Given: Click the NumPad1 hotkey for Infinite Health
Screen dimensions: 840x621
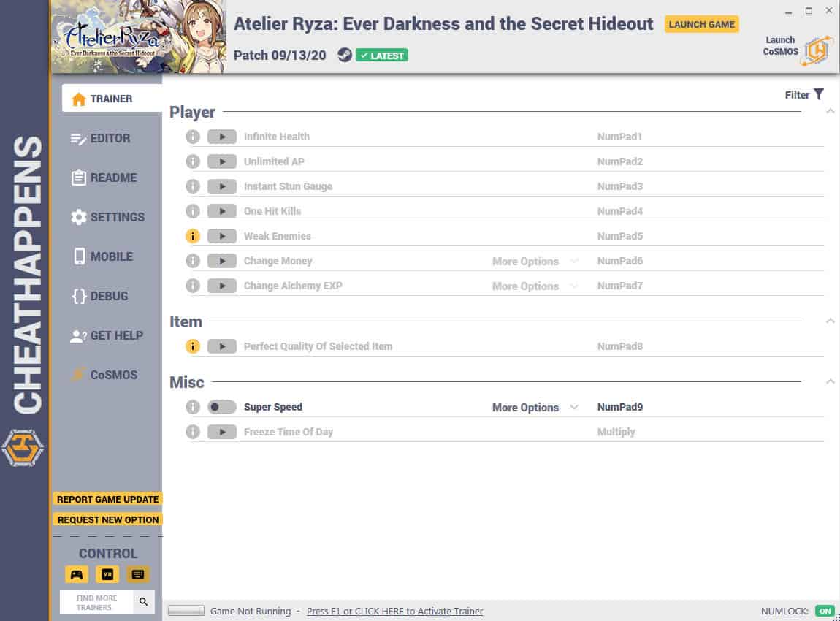Looking at the screenshot, I should tap(620, 137).
